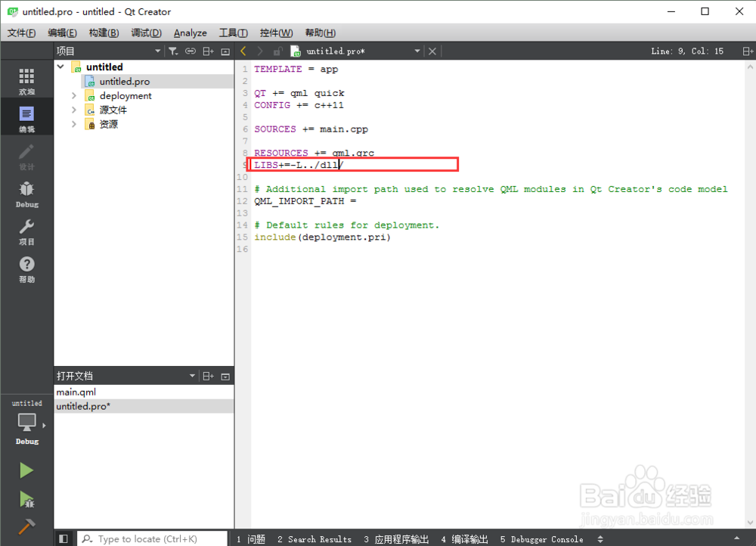Build project with hammer icon

click(26, 526)
